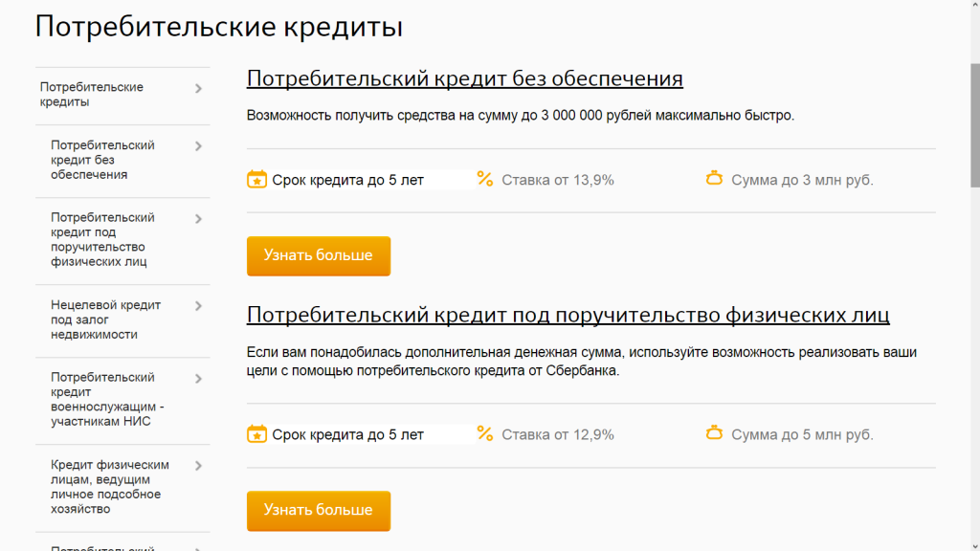Click percent icon next to rate 13,9%

pos(485,179)
